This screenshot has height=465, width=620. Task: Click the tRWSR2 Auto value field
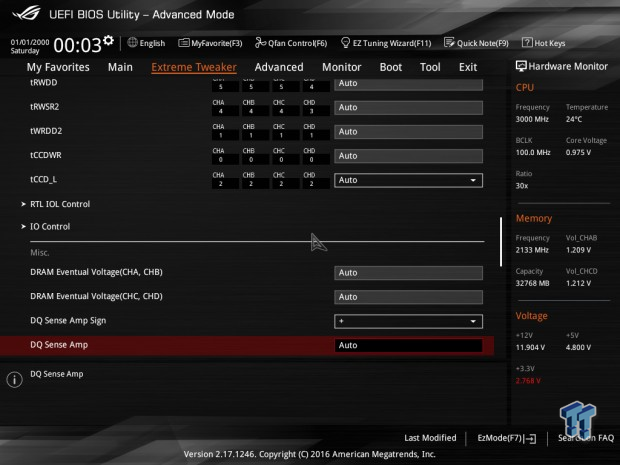[x=408, y=108]
